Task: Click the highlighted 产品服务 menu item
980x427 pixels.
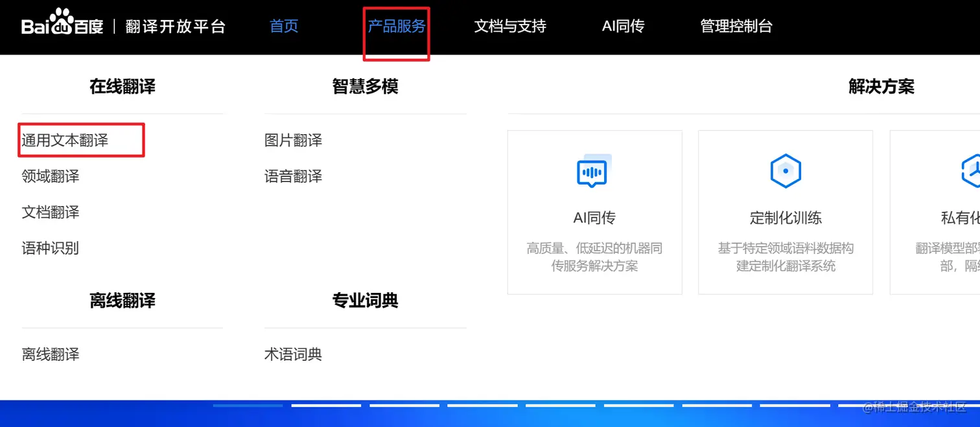Action: (396, 26)
